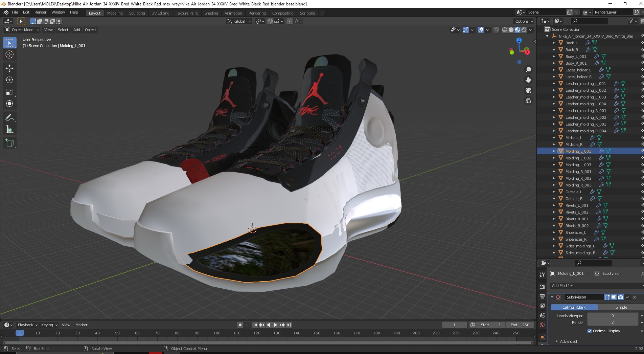Open the World properties tab
This screenshot has width=644, height=354.
point(542,325)
